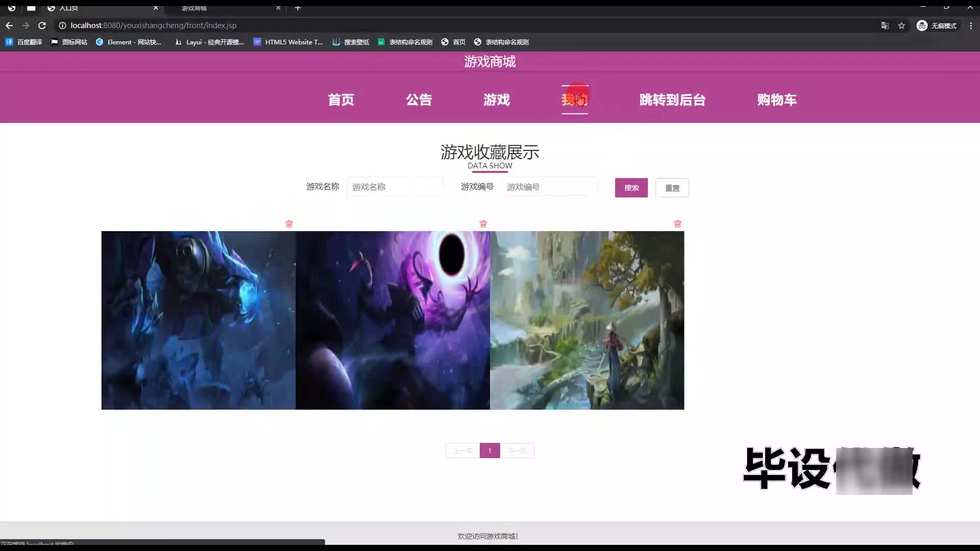
Task: Go back with the browser back arrow
Action: point(9,26)
